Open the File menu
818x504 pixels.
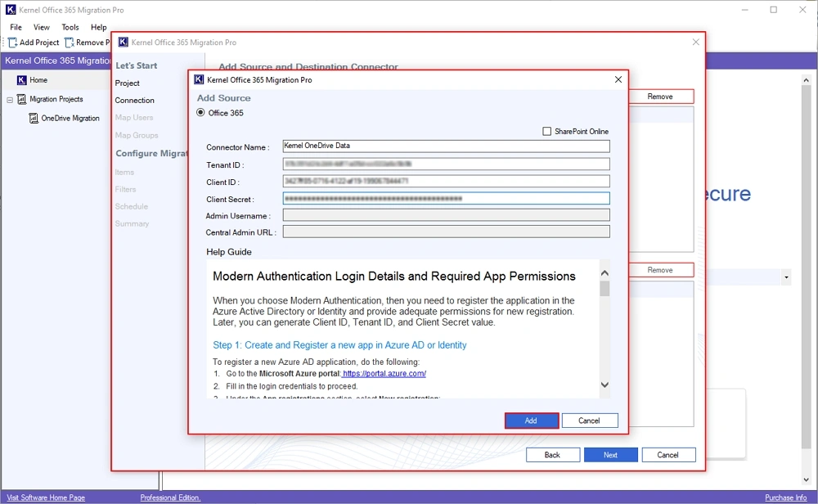16,27
